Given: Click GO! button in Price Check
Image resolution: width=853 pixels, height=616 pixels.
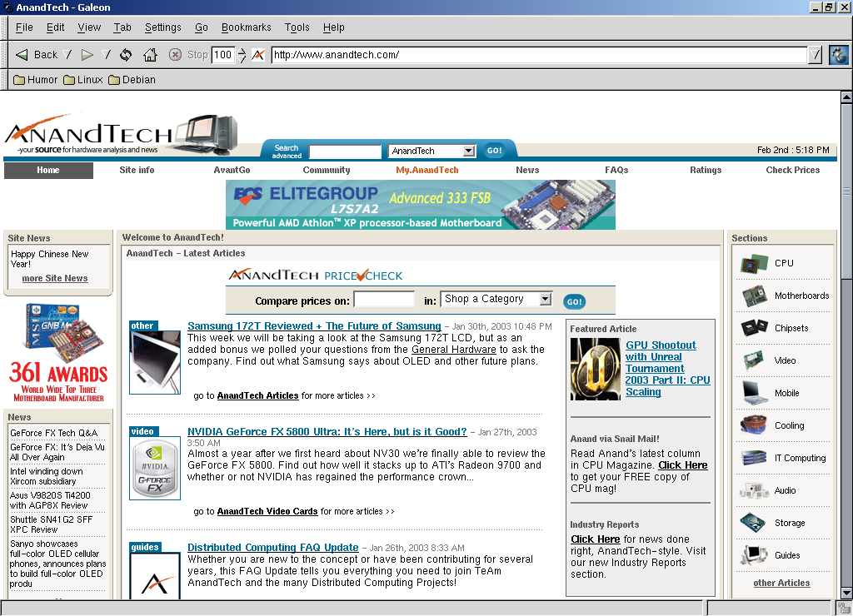Looking at the screenshot, I should (x=575, y=301).
